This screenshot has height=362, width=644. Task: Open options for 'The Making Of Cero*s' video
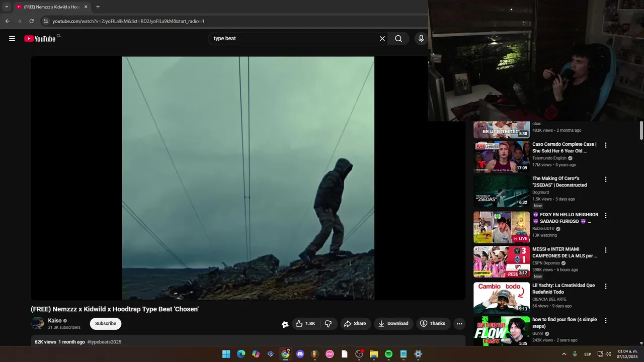606,179
